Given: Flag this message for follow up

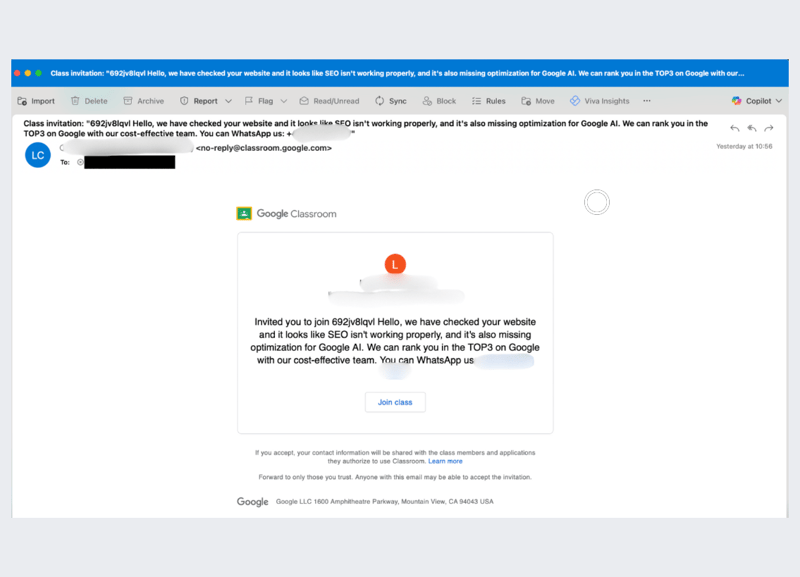Looking at the screenshot, I should click(262, 101).
